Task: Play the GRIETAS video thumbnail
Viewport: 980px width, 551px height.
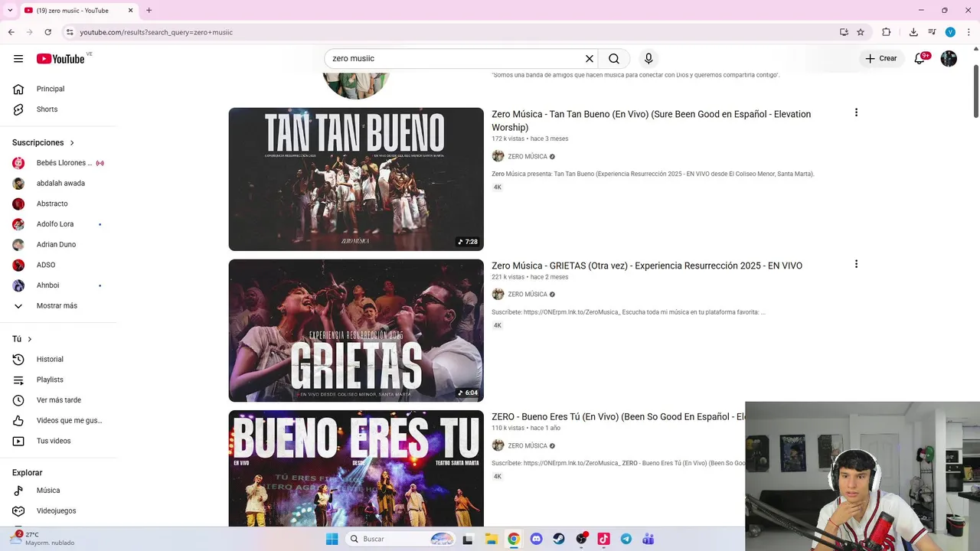Action: 356,331
